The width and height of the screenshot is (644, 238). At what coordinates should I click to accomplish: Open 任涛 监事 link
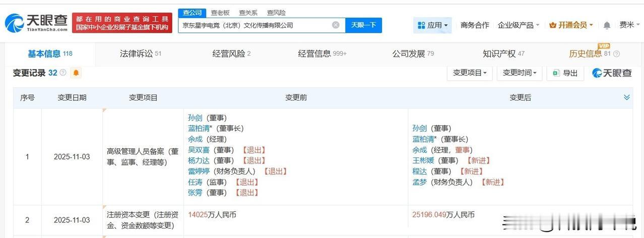[x=195, y=182]
